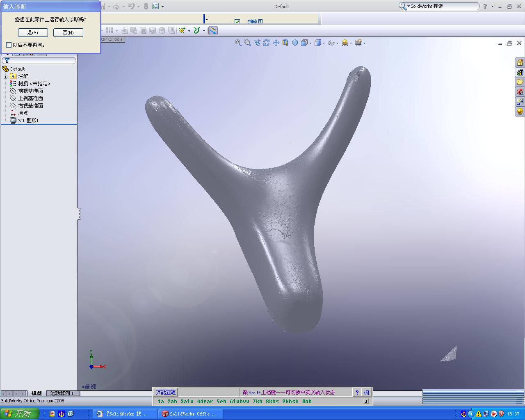Select 前视基准面 (Front Plane) in the tree

click(30, 91)
